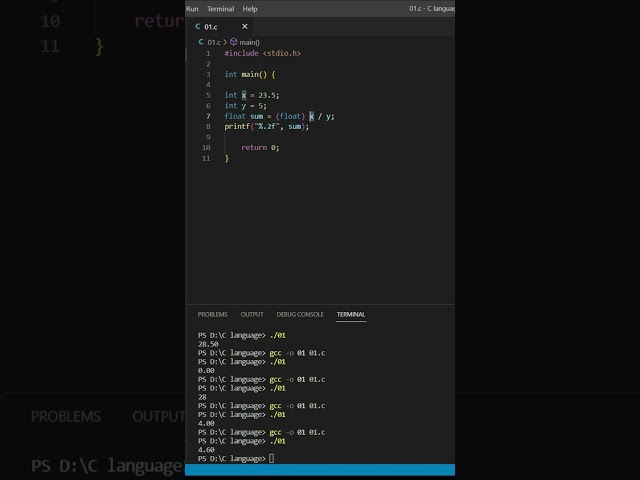Click main() in the breadcrumb

coord(249,42)
